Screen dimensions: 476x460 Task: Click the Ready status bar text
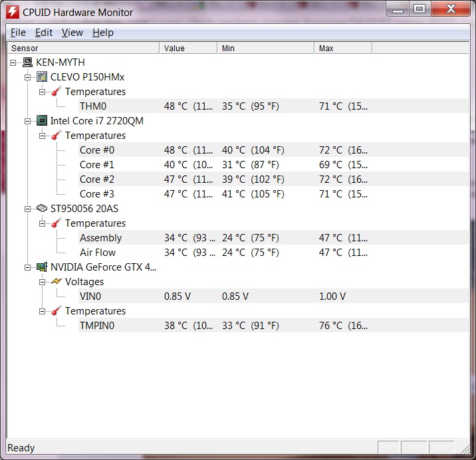pyautogui.click(x=21, y=447)
